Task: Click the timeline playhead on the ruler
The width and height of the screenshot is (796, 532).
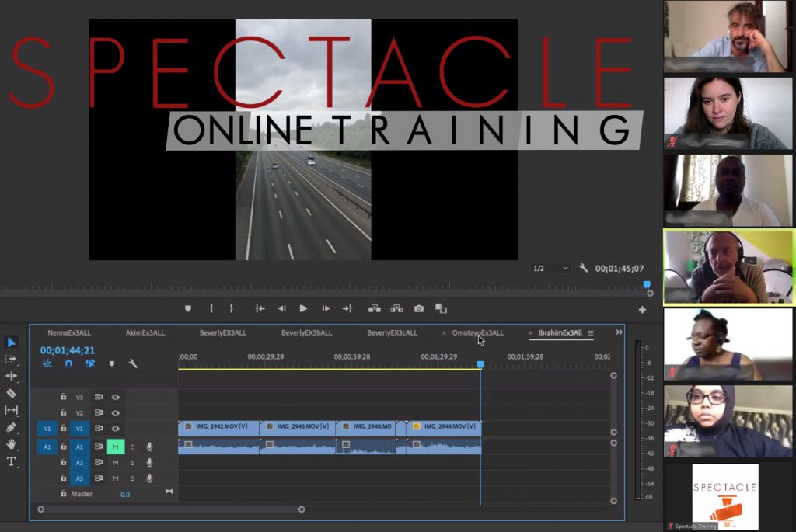Action: click(480, 365)
